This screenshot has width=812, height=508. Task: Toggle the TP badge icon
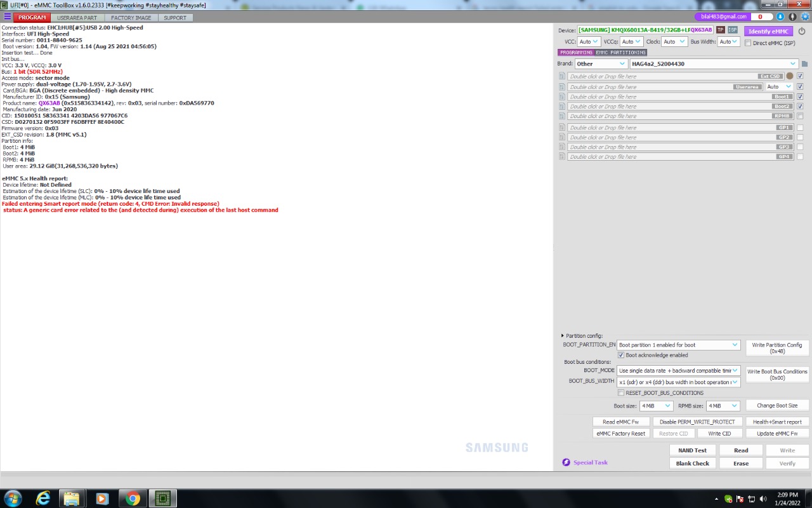point(721,30)
